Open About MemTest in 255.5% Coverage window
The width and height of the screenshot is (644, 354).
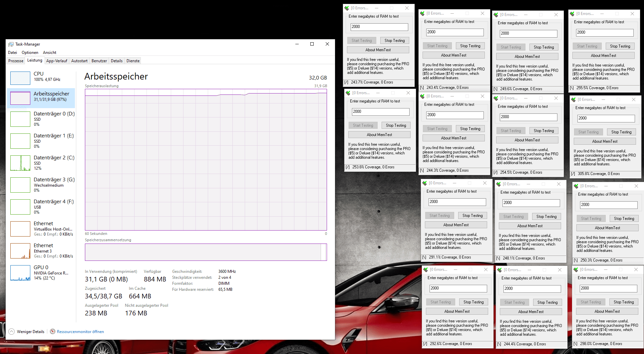(603, 56)
